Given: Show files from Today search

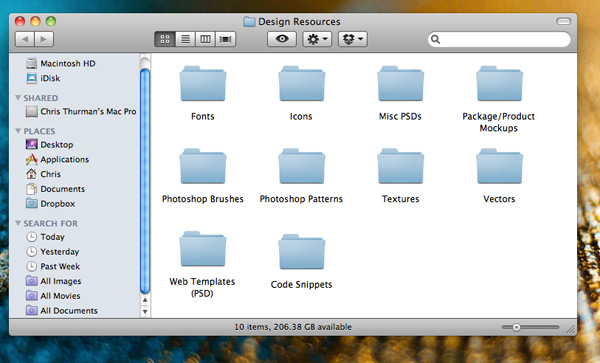Looking at the screenshot, I should pyautogui.click(x=46, y=237).
